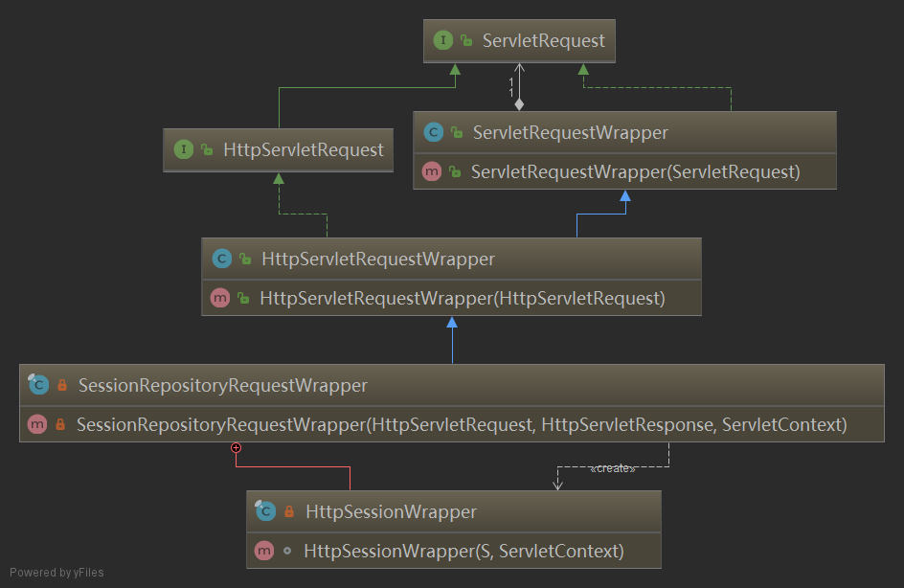Click the class icon of SessionRepositoryRequestWrapper

(38, 385)
